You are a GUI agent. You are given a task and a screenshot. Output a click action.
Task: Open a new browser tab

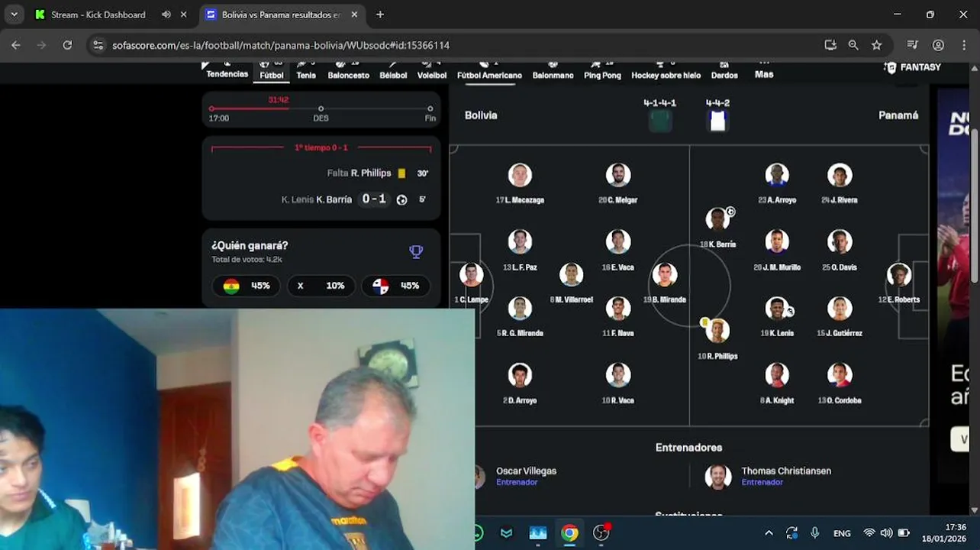380,15
